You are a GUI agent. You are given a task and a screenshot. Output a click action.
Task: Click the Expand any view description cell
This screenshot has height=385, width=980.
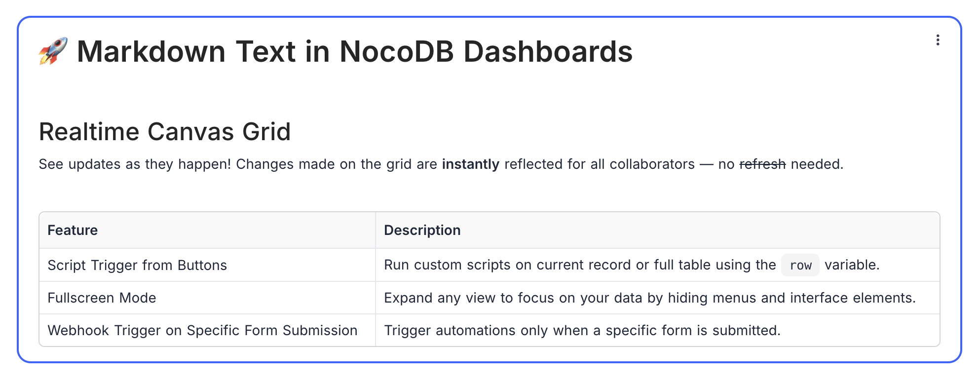(x=649, y=298)
